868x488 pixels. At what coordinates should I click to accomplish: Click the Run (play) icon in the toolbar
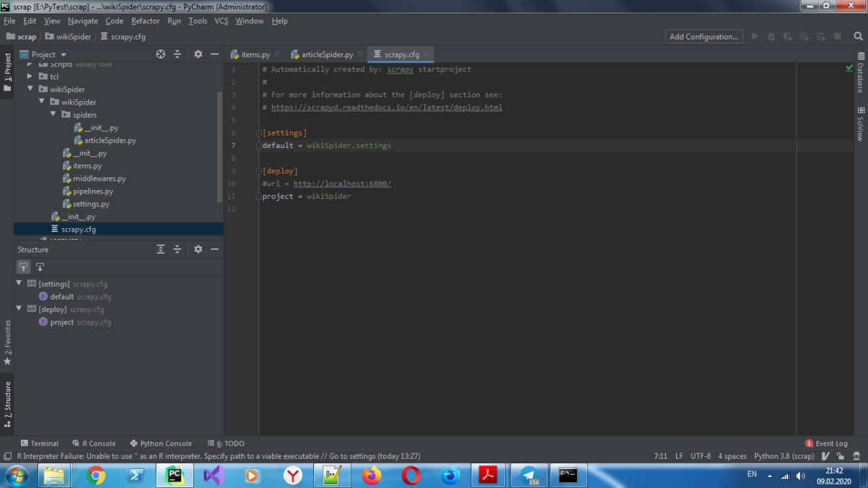click(754, 37)
